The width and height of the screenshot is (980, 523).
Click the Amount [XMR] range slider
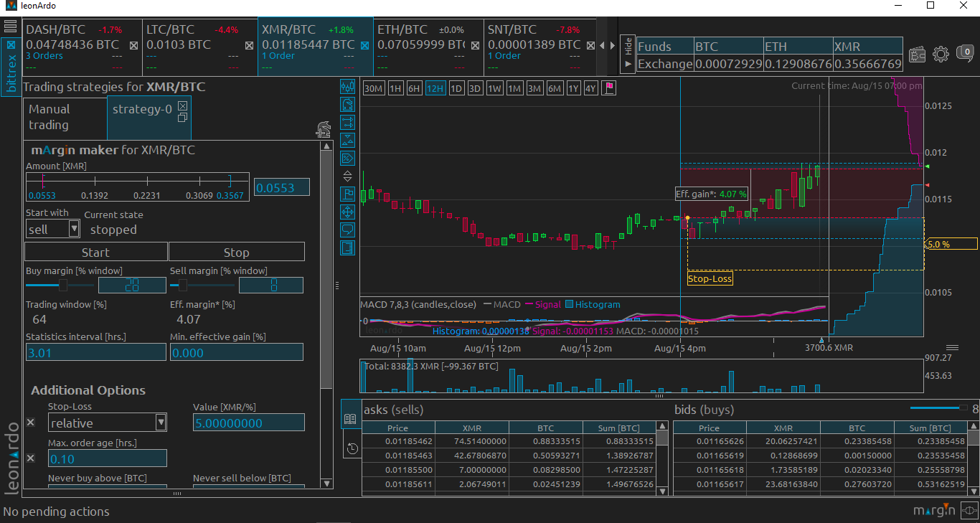click(137, 186)
